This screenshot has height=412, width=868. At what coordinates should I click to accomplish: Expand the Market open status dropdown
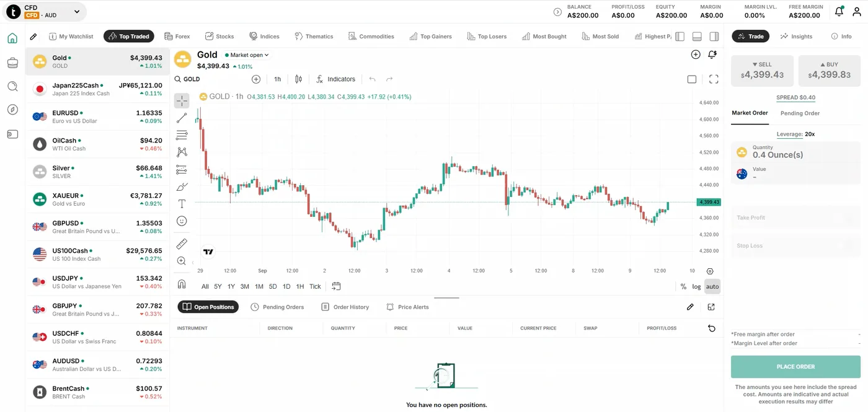click(247, 55)
